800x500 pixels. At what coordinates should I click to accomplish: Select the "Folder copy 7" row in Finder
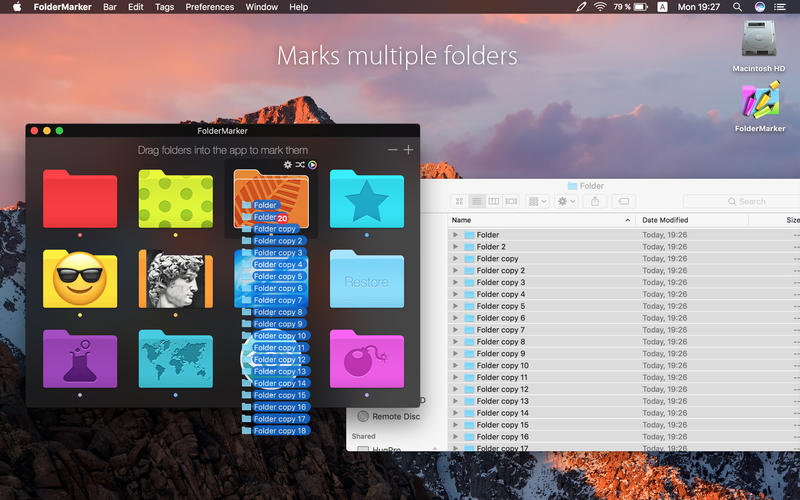tap(624, 330)
